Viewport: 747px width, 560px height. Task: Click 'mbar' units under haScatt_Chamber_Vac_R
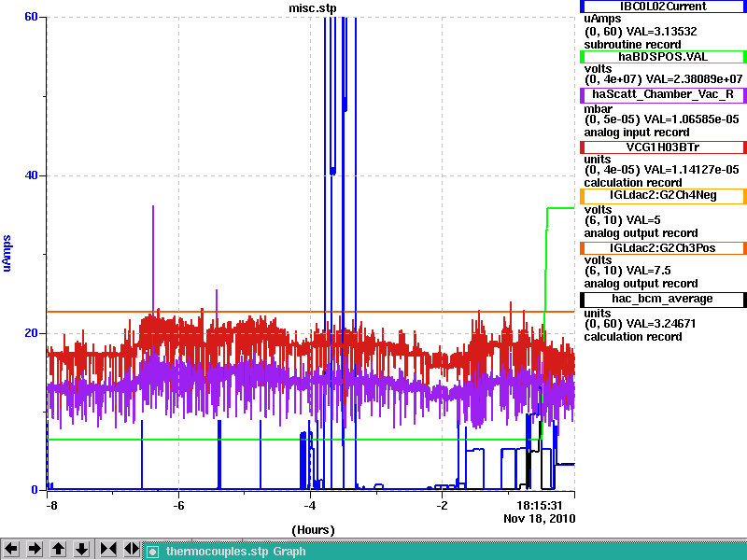[x=598, y=109]
